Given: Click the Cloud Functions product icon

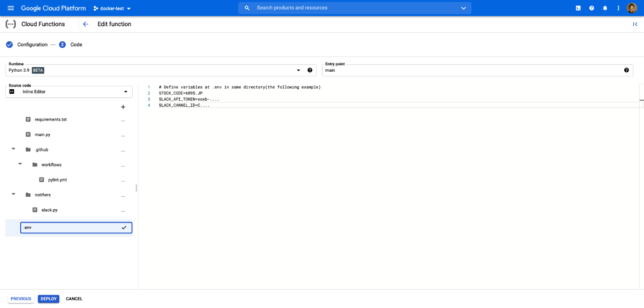Looking at the screenshot, I should coord(11,24).
